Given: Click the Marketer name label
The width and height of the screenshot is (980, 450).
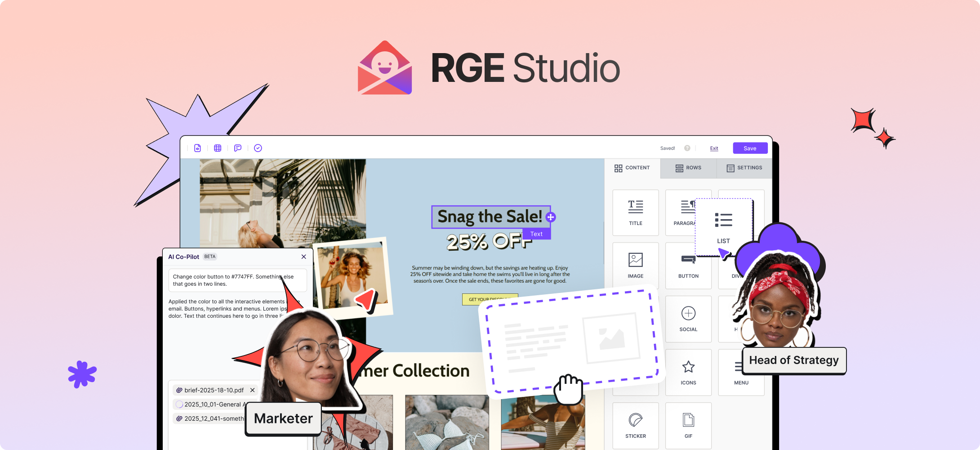Looking at the screenshot, I should click(x=283, y=418).
